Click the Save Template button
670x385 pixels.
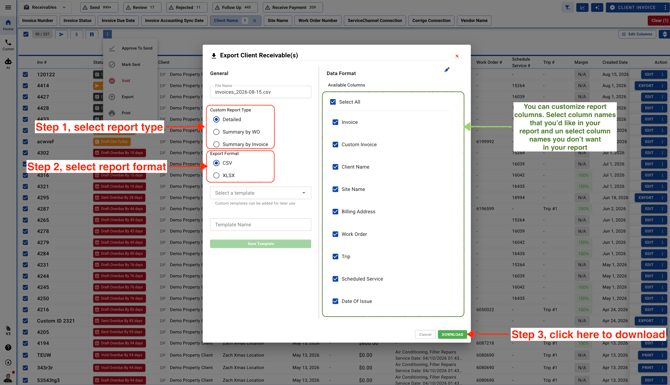point(261,244)
